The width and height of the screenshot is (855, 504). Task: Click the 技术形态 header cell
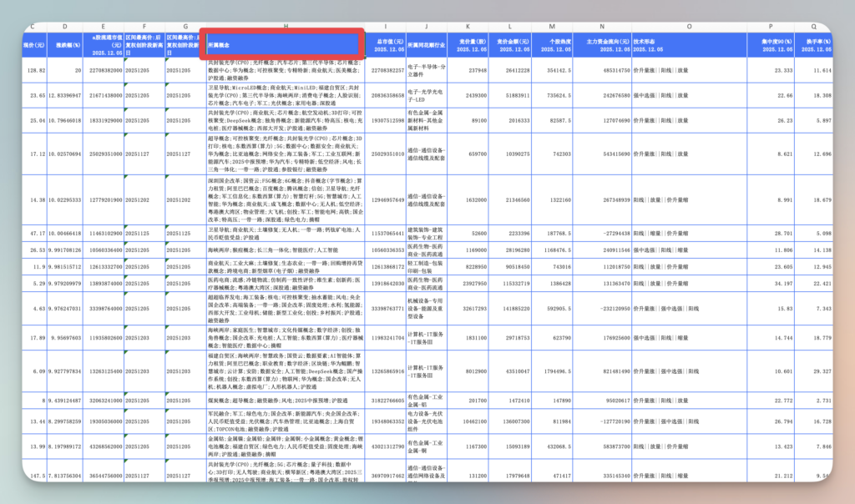click(x=689, y=44)
